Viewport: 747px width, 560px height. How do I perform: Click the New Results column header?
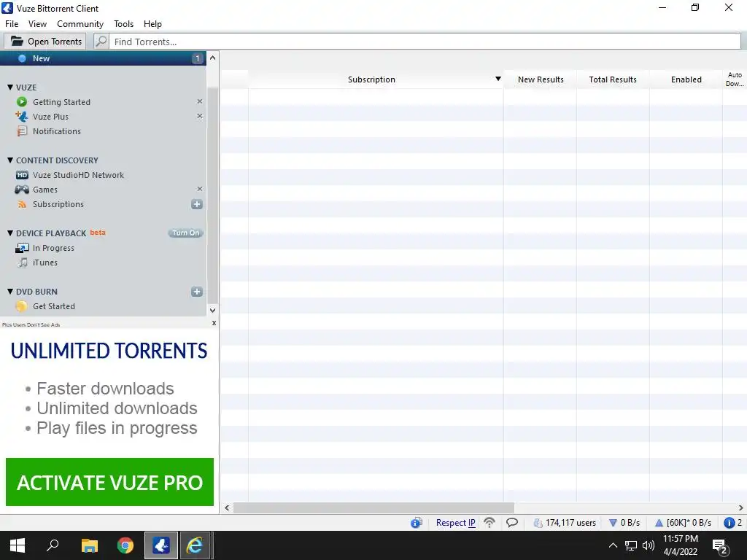click(x=541, y=79)
